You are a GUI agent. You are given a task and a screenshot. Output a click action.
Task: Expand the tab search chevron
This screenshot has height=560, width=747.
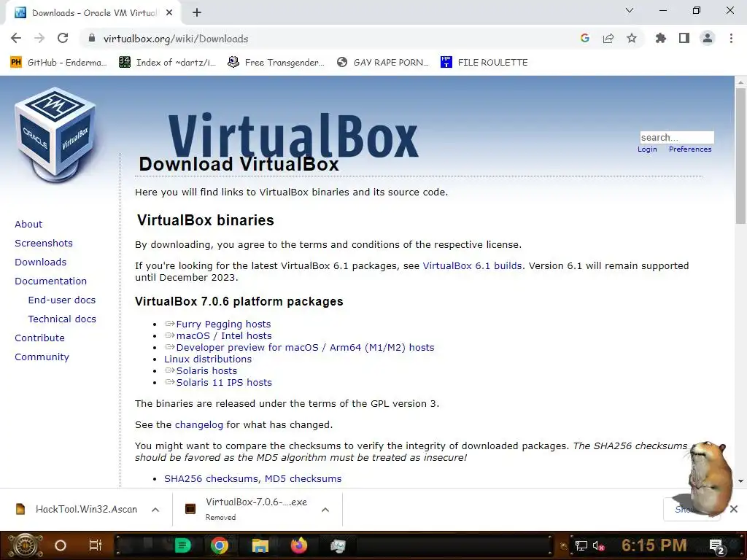(x=630, y=10)
